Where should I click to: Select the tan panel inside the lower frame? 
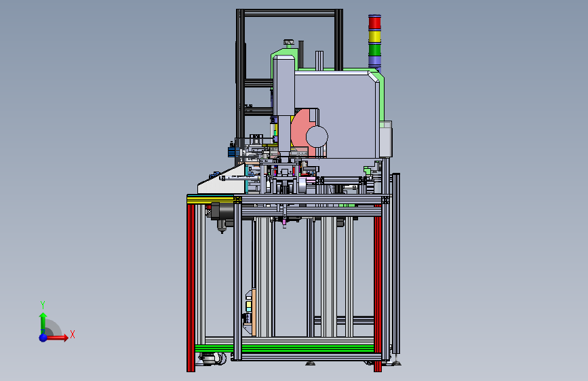[x=254, y=312]
